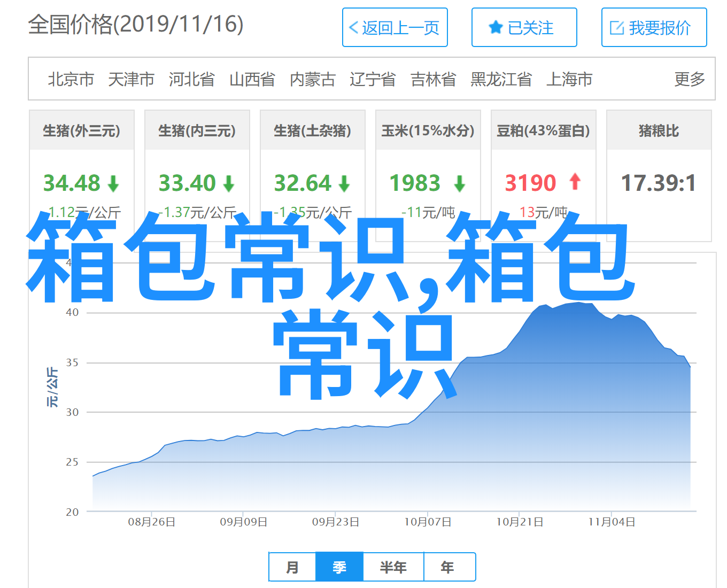The image size is (727, 588).
Task: Click the 已关注 follow button
Action: coord(524,27)
